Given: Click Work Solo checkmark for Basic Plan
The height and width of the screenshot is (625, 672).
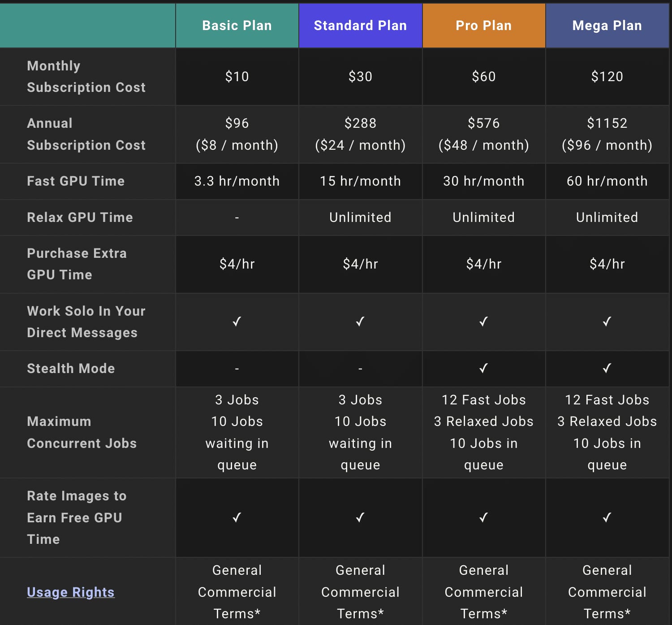Looking at the screenshot, I should [237, 321].
